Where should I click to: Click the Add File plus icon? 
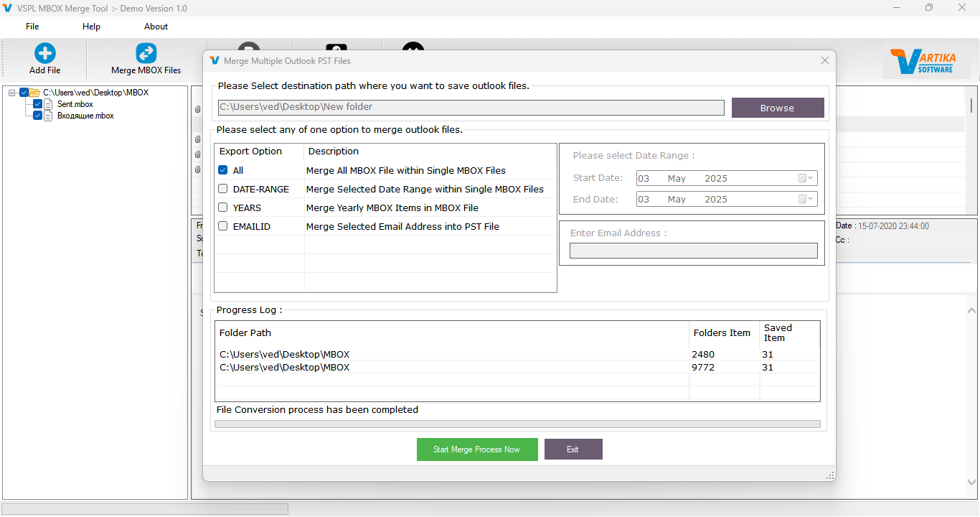[45, 53]
